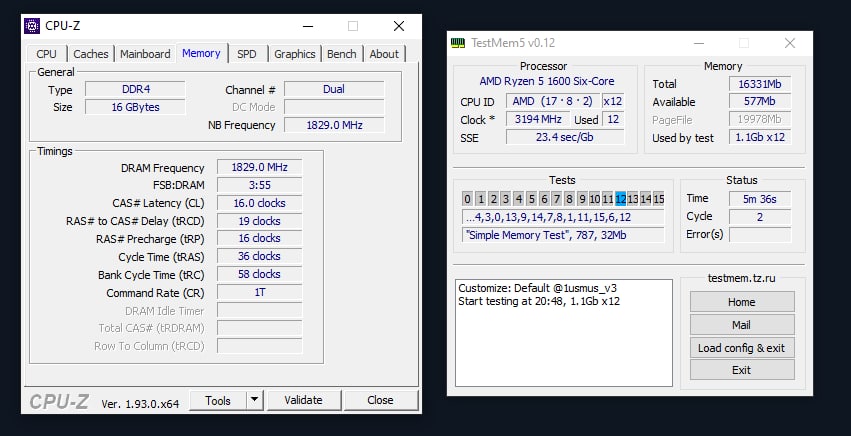Click the empty Error(s) field
Image resolution: width=851 pixels, height=436 pixels.
760,235
